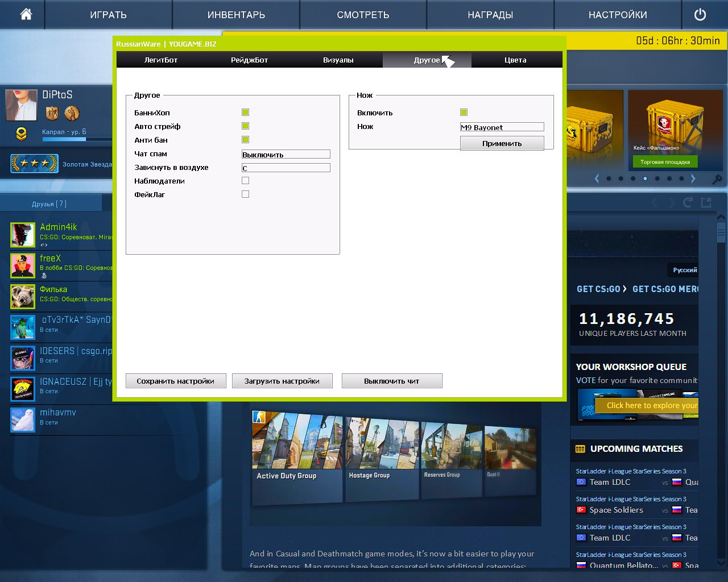Click the carousel key icon
Viewport: 728px width, 582px height.
coord(717,179)
